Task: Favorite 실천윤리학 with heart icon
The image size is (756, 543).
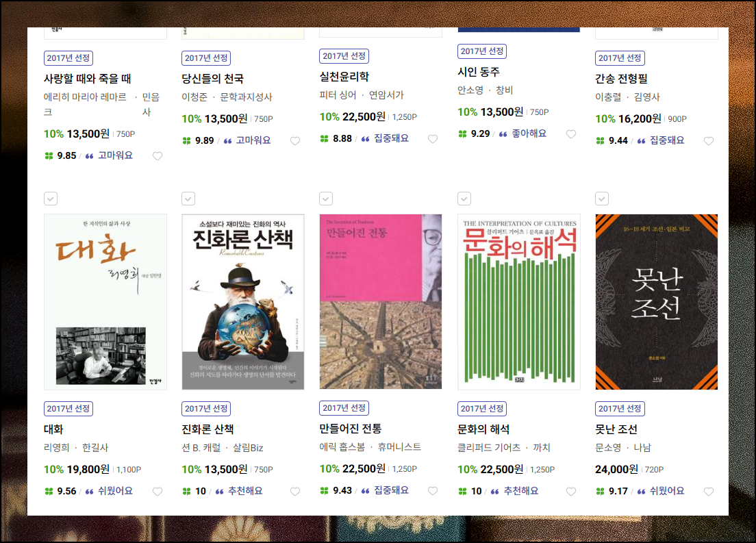Action: pos(433,139)
